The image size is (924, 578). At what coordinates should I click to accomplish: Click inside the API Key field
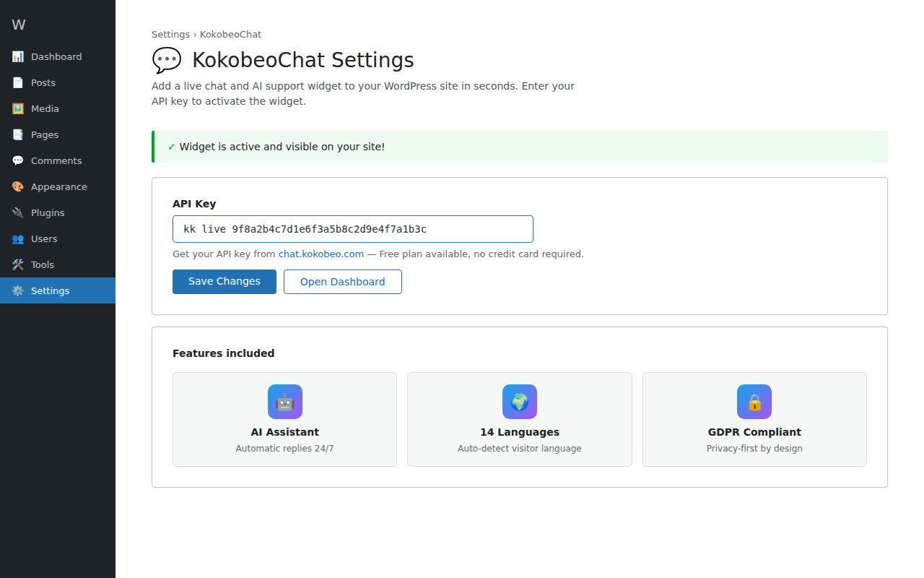click(x=352, y=228)
